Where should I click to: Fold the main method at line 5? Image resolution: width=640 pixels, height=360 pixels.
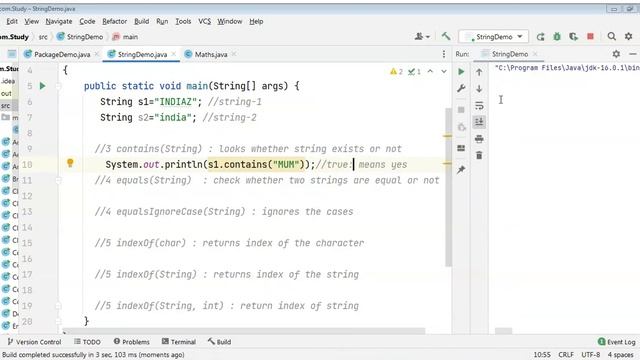[58, 86]
